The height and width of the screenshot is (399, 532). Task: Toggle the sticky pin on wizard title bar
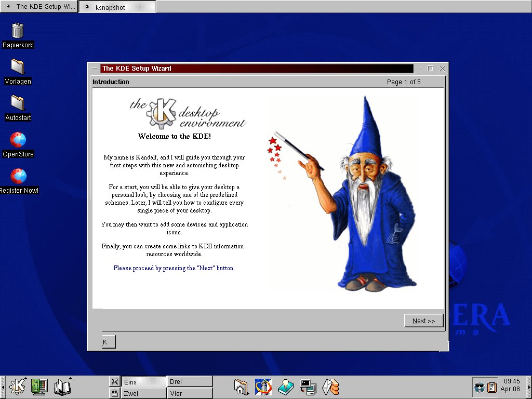click(x=421, y=69)
